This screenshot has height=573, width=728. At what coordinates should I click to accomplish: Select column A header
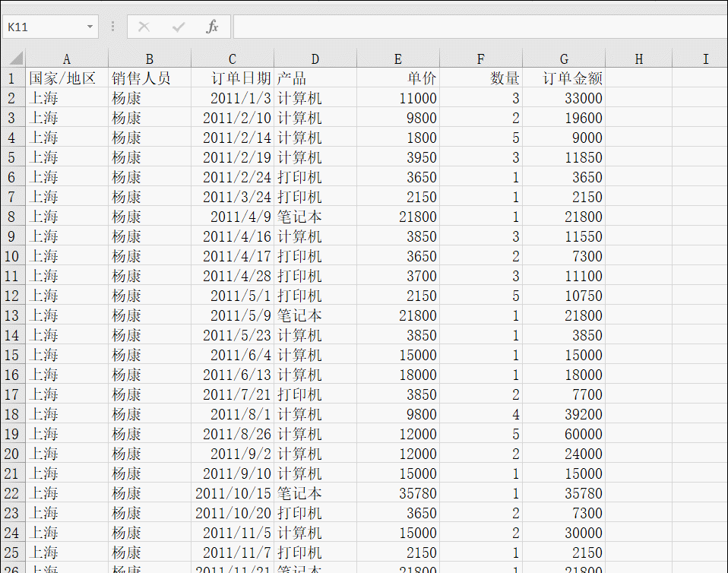66,59
